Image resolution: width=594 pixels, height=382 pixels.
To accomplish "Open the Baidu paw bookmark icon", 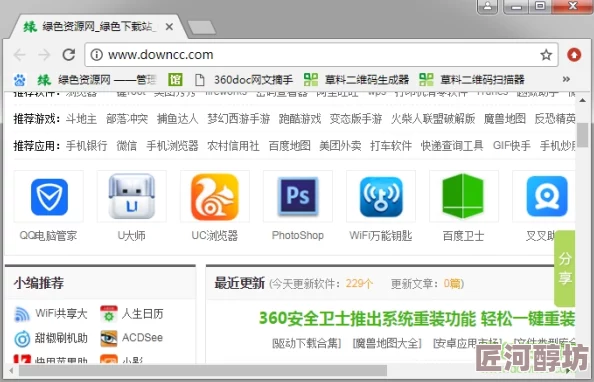I will [19, 80].
